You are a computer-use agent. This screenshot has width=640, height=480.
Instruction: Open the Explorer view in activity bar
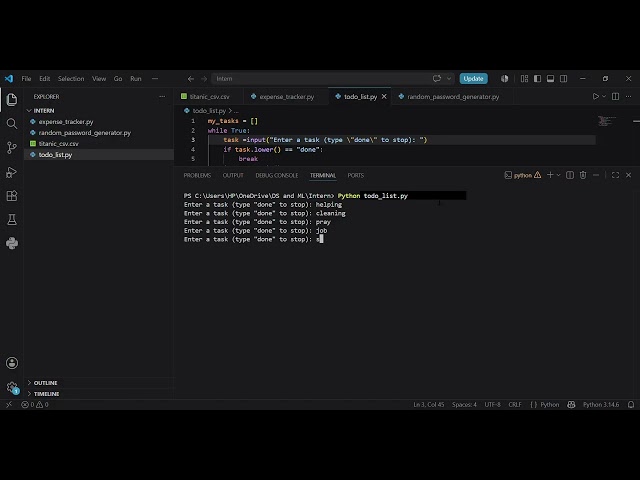pyautogui.click(x=12, y=100)
